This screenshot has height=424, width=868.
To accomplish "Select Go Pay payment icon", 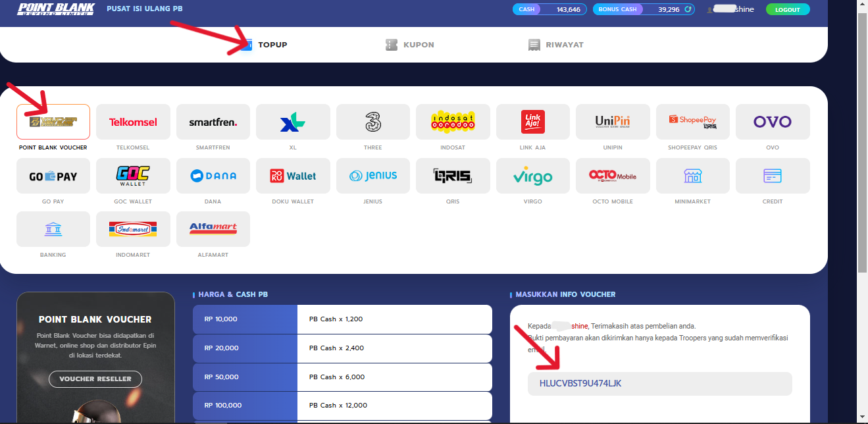I will pos(53,176).
